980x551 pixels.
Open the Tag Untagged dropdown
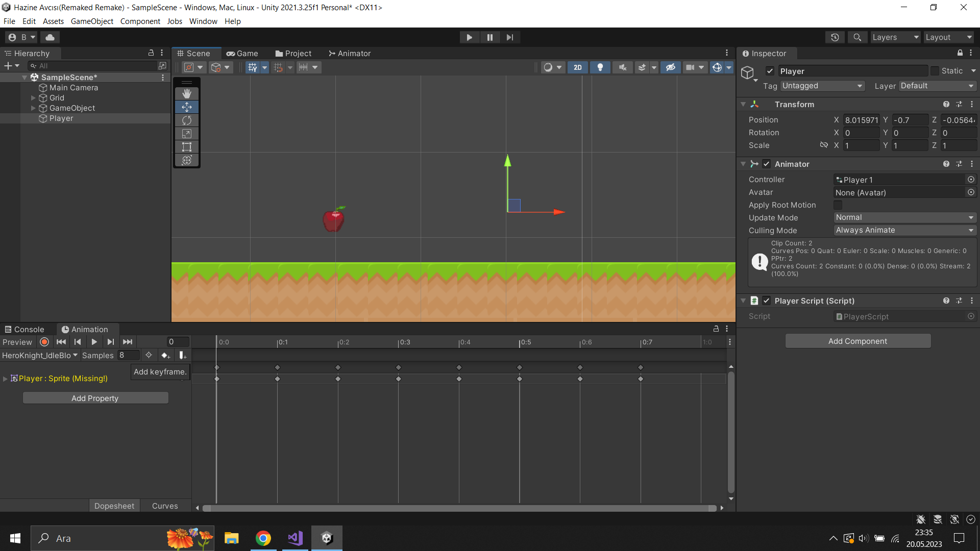[822, 86]
